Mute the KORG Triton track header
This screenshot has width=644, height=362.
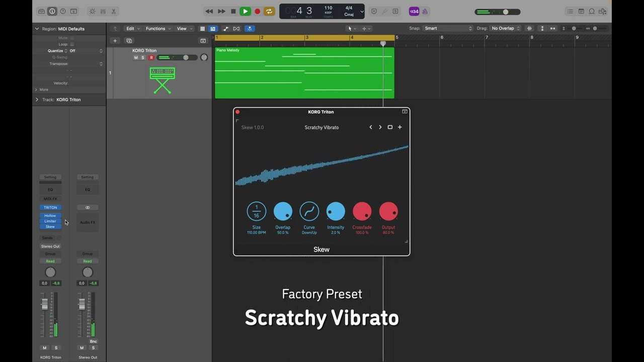pyautogui.click(x=136, y=58)
